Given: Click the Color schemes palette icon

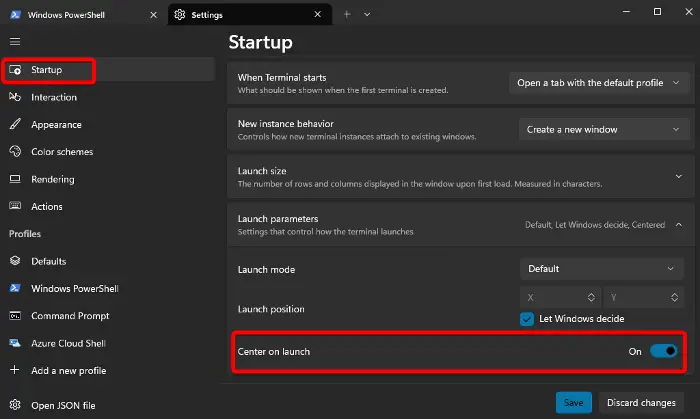Looking at the screenshot, I should [15, 152].
